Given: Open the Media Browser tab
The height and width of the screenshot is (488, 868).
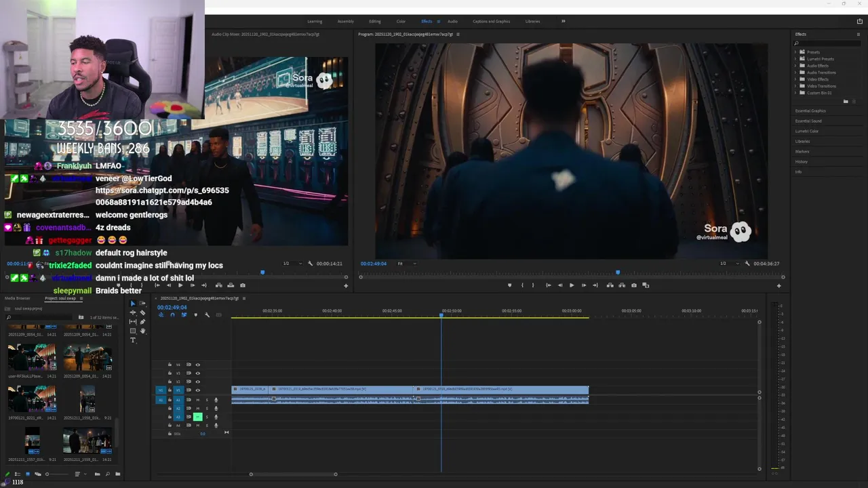Looking at the screenshot, I should [x=18, y=298].
